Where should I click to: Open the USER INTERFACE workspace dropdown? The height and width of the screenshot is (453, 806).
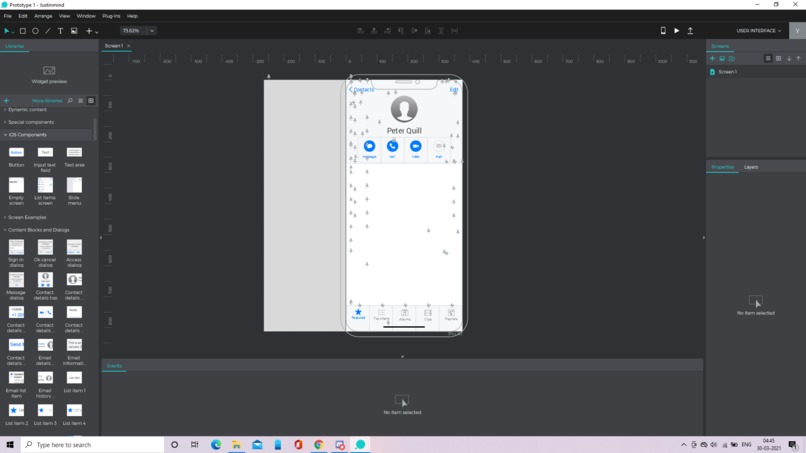click(x=759, y=31)
